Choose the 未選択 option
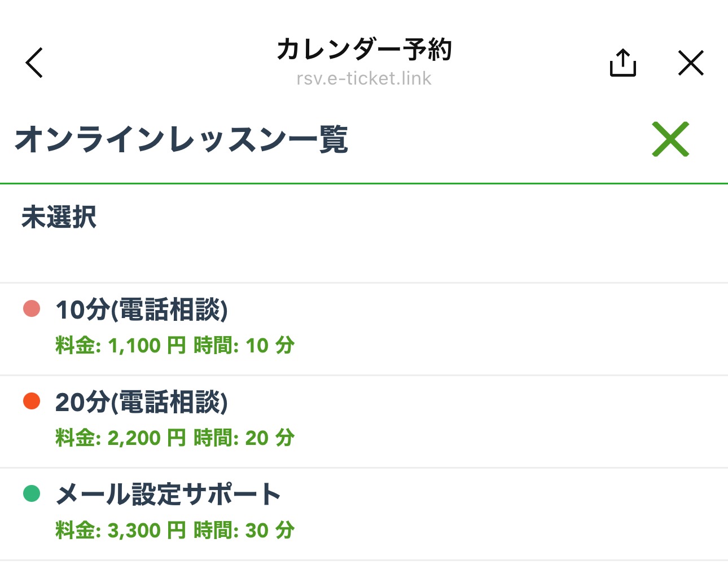Screen dimensions: 728x578 pos(59,217)
